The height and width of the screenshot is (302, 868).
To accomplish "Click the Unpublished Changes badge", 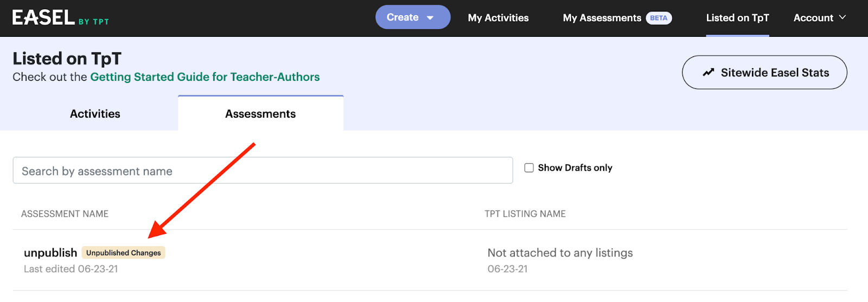I will (x=124, y=253).
